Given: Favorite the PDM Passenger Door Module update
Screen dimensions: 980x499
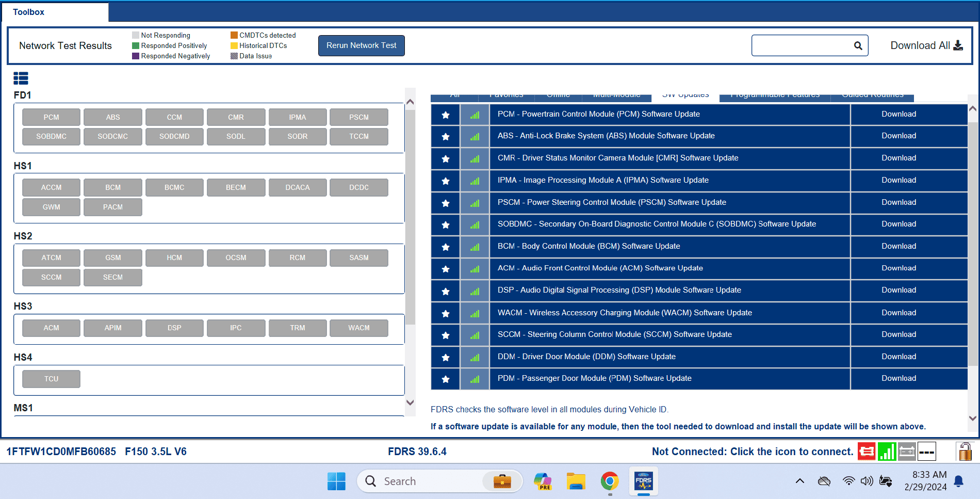Looking at the screenshot, I should pos(445,379).
